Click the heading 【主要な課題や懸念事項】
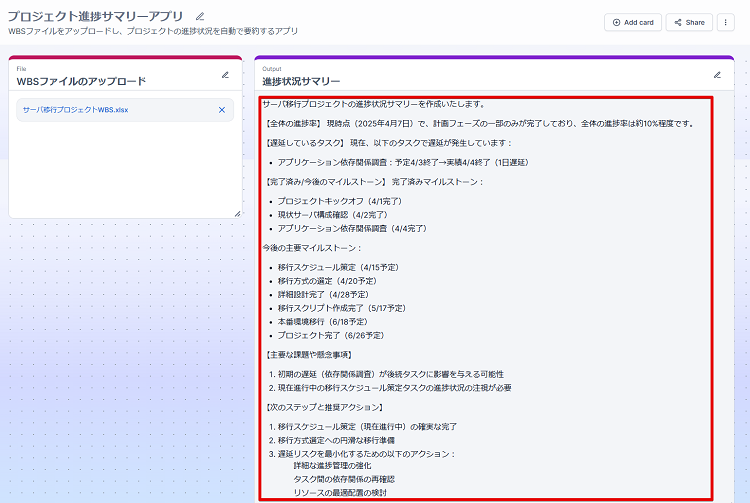Image resolution: width=750 pixels, height=503 pixels. tap(309, 355)
